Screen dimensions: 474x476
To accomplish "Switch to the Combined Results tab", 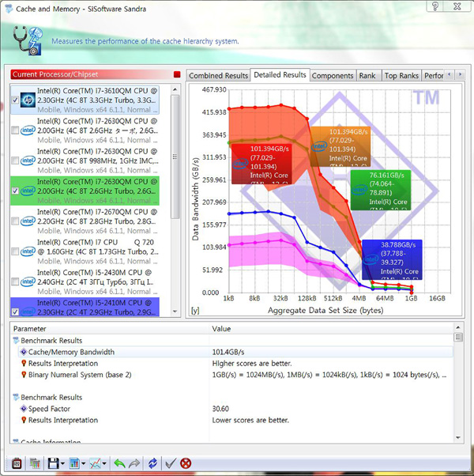I will tap(218, 76).
